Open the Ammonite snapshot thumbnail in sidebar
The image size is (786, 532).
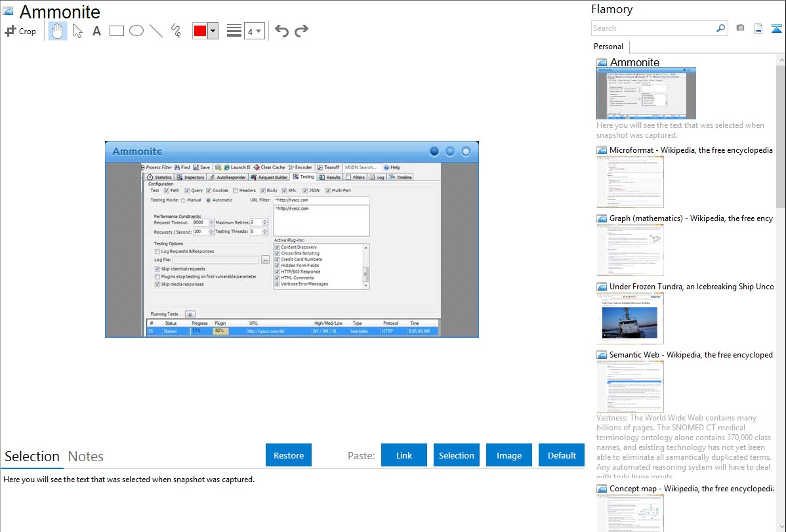pos(646,93)
